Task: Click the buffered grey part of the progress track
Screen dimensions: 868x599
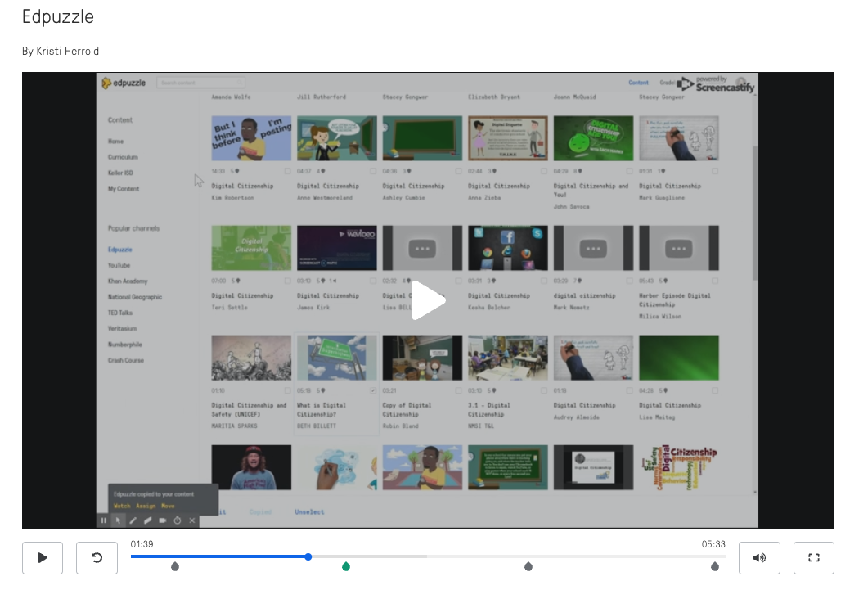Action: click(369, 556)
